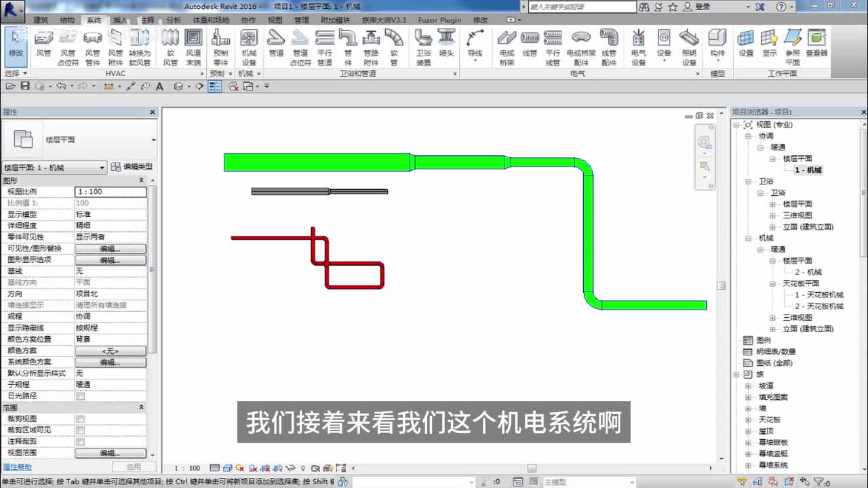
Task: Open the 插入 ribbon tab
Action: point(120,20)
